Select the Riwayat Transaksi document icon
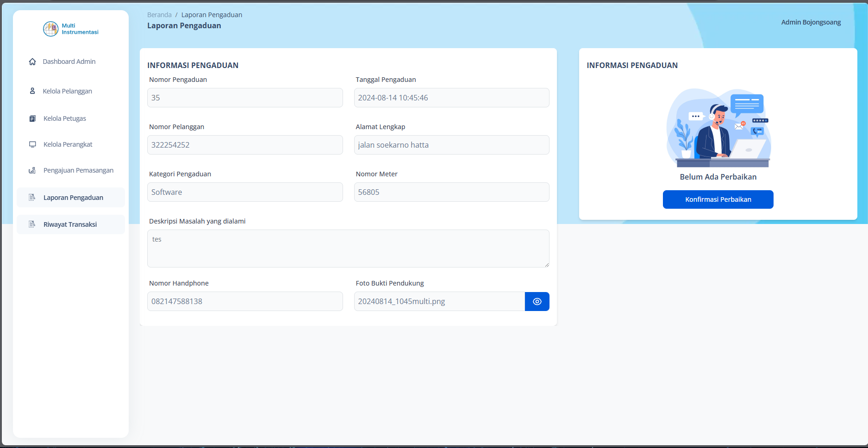This screenshot has height=448, width=868. (x=32, y=224)
